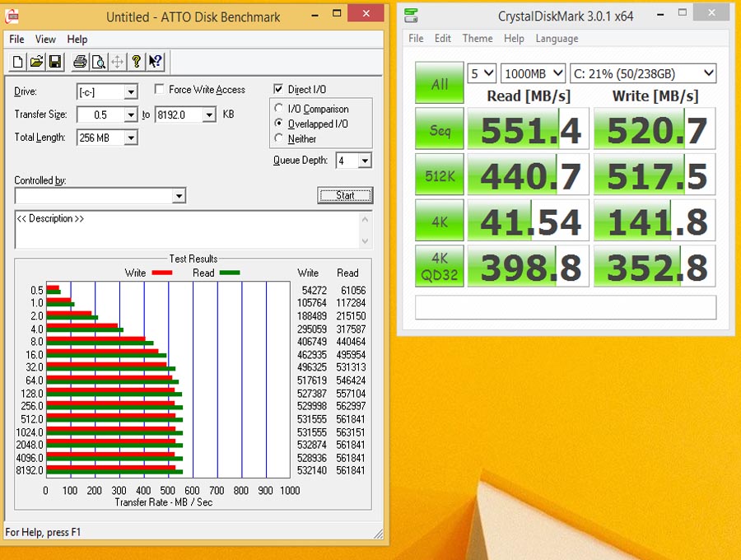Expand the Transfer Size start dropdown (0.5)
741x560 pixels.
(x=131, y=114)
